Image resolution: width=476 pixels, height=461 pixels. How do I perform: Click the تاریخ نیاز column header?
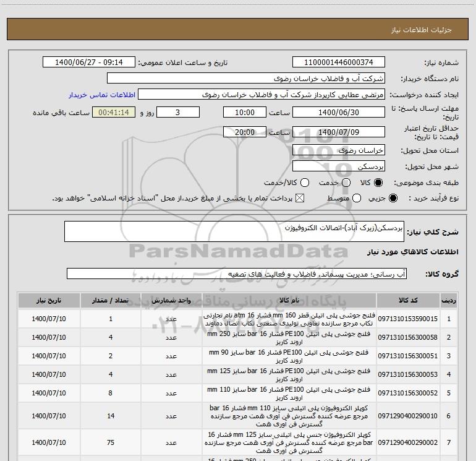pos(49,301)
